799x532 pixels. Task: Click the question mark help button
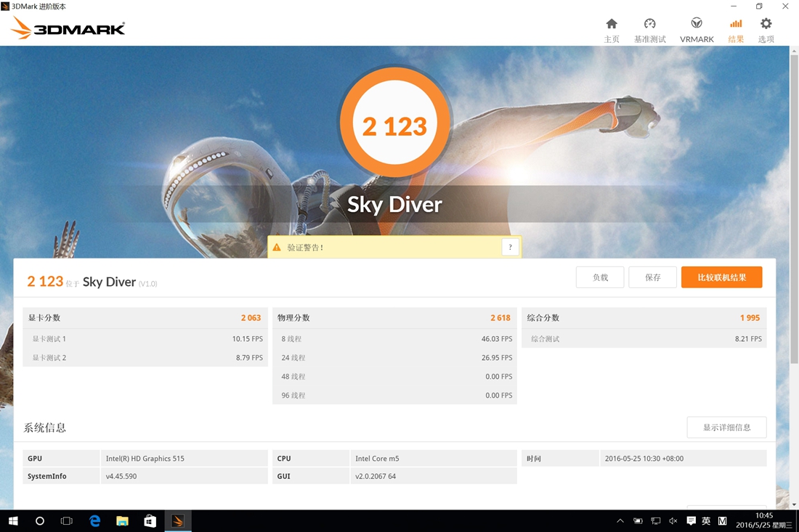[510, 247]
